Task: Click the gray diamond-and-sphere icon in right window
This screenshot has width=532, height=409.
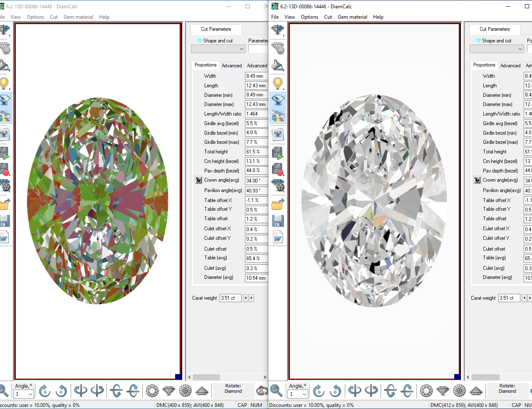Action: coord(278,48)
